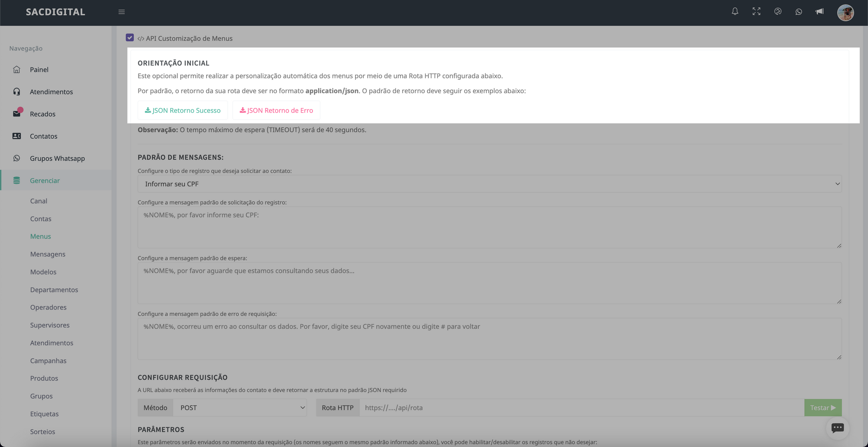Viewport: 868px width, 447px height.
Task: Click the PADRÃO DE MENSAGENS heading
Action: coord(181,157)
